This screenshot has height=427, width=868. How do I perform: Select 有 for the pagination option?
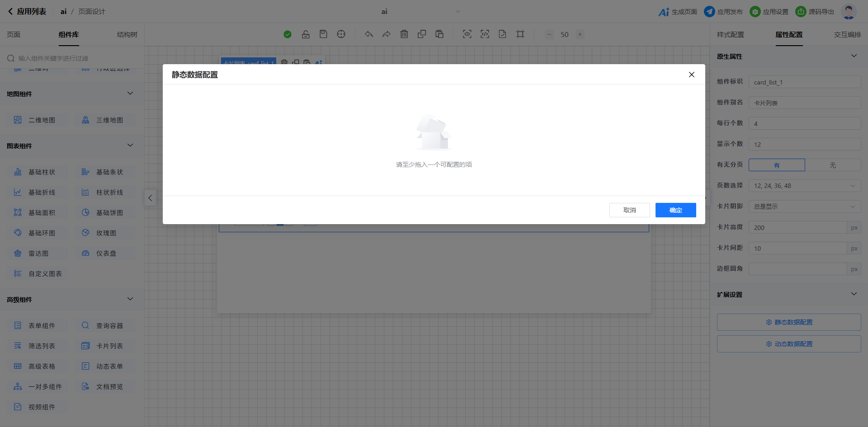point(777,165)
